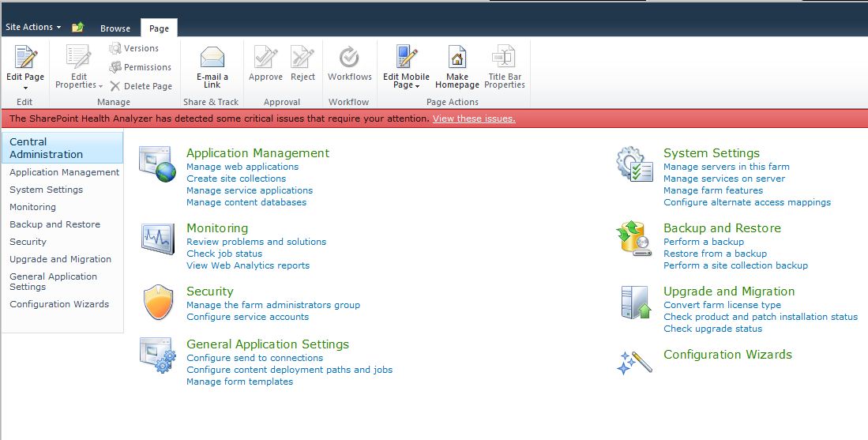868x440 pixels.
Task: Click the Monitoring chart icon
Action: tap(158, 239)
